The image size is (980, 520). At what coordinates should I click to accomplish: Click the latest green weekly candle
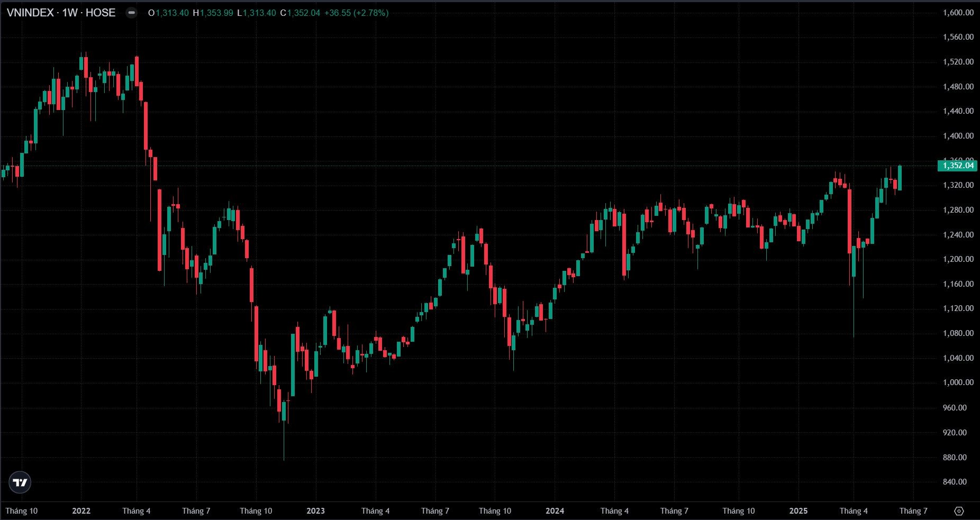900,178
